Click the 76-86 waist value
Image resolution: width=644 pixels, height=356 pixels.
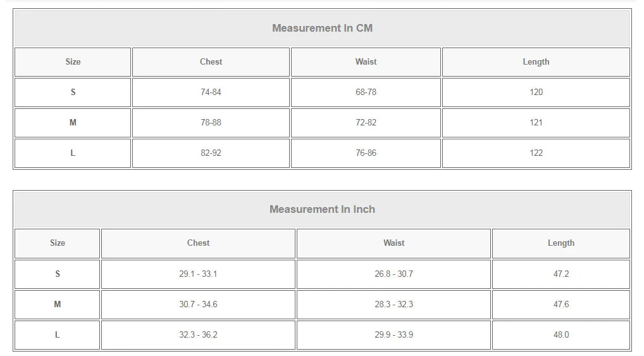pos(366,153)
